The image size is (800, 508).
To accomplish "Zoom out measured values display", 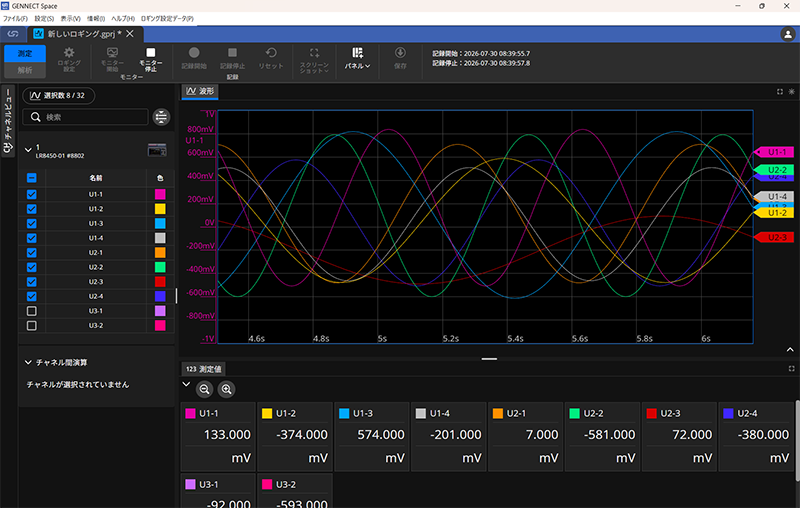I will 205,389.
